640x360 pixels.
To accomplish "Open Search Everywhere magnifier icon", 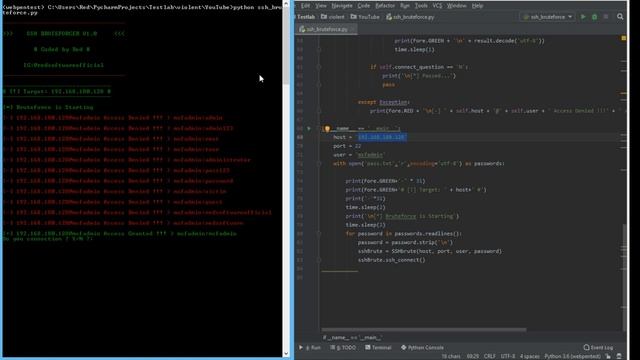I will pos(620,17).
